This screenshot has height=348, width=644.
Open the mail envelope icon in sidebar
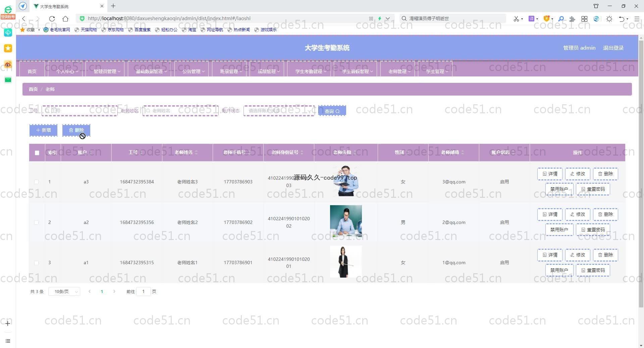[8, 80]
